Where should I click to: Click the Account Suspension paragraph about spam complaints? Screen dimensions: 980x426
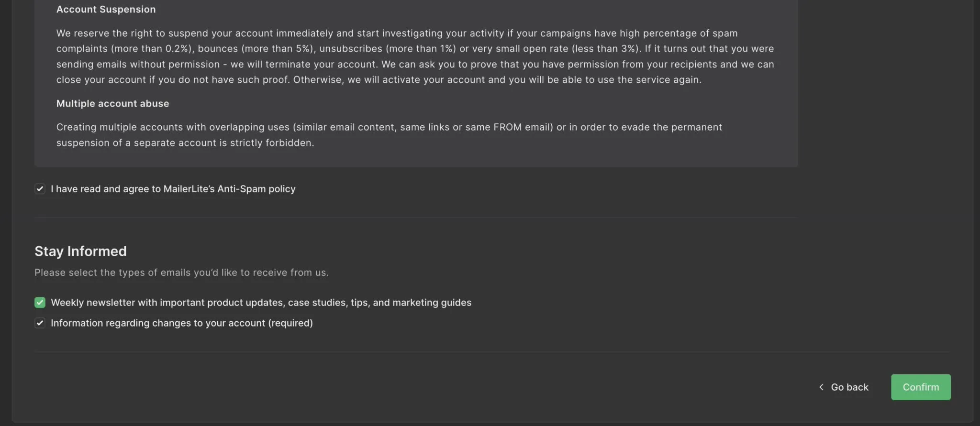(x=414, y=56)
